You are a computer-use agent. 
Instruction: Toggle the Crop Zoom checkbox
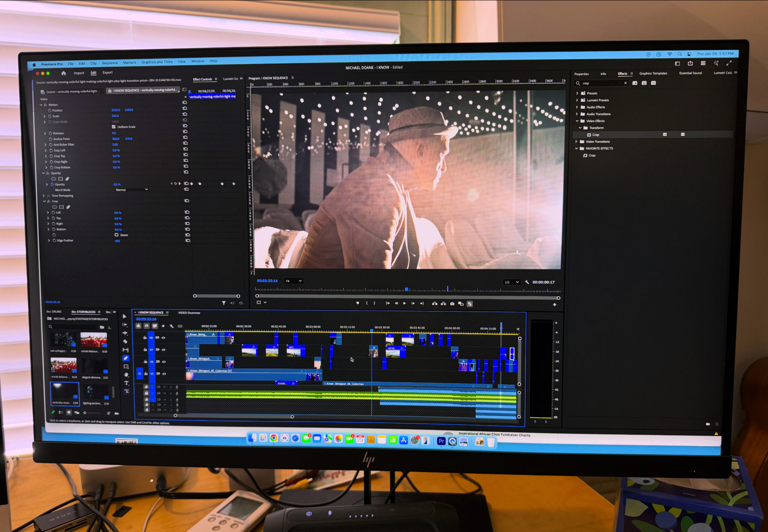(x=116, y=235)
